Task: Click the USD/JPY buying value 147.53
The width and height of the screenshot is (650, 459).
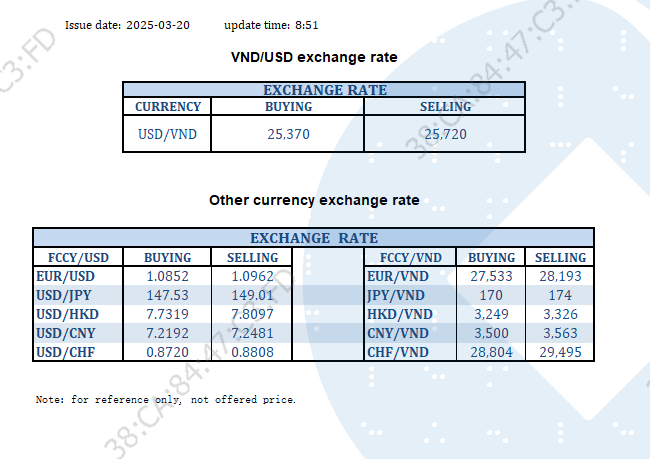Action: point(167,295)
